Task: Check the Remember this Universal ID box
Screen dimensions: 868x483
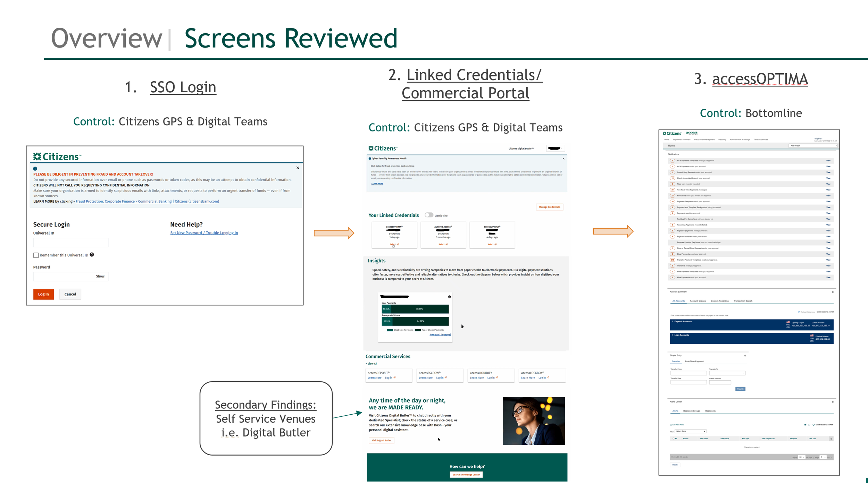Action: (36, 255)
